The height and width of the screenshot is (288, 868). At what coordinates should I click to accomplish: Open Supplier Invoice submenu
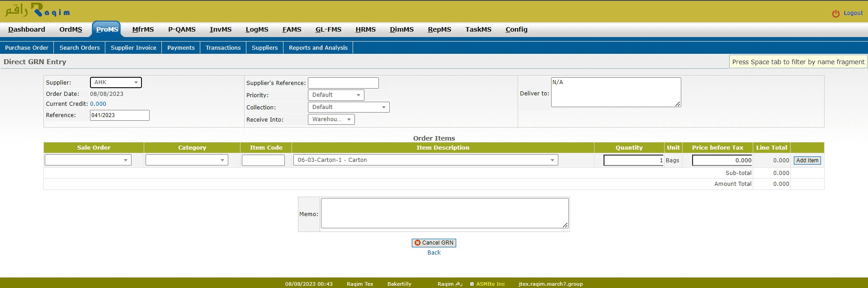(x=133, y=47)
